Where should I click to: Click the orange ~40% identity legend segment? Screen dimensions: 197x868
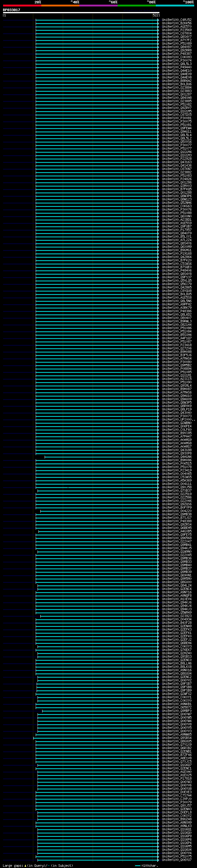(x=60, y=6)
